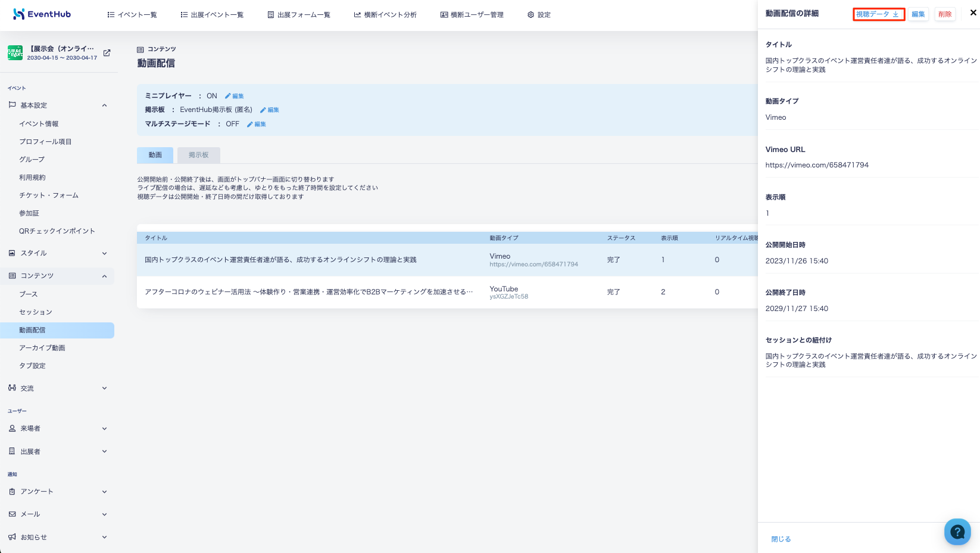
Task: Click the 編集 button in detail panel
Action: click(918, 14)
